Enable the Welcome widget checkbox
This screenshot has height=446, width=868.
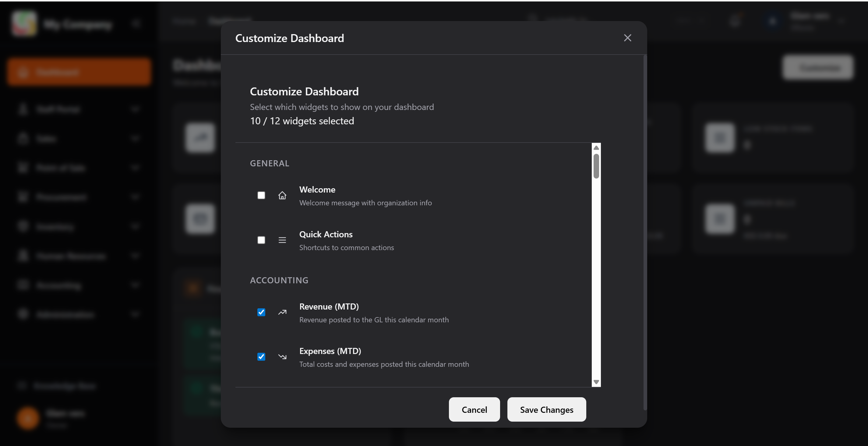[x=261, y=195]
